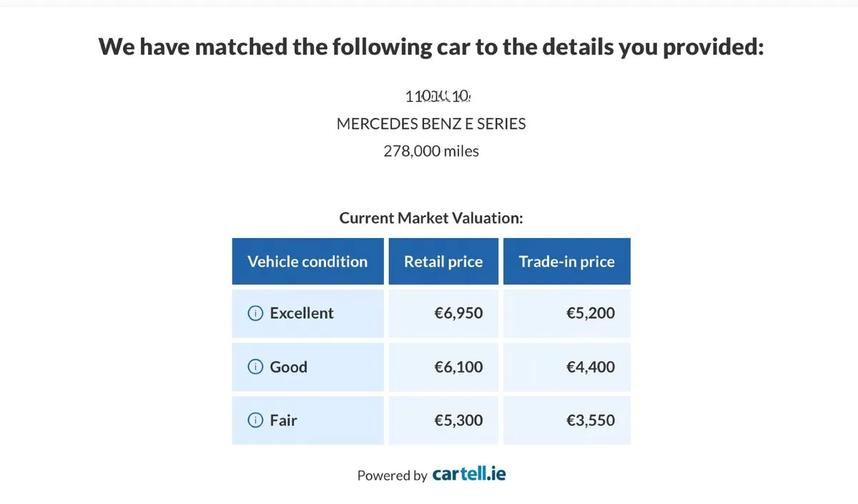
Task: Click the Excellent condition row label
Action: tap(302, 313)
